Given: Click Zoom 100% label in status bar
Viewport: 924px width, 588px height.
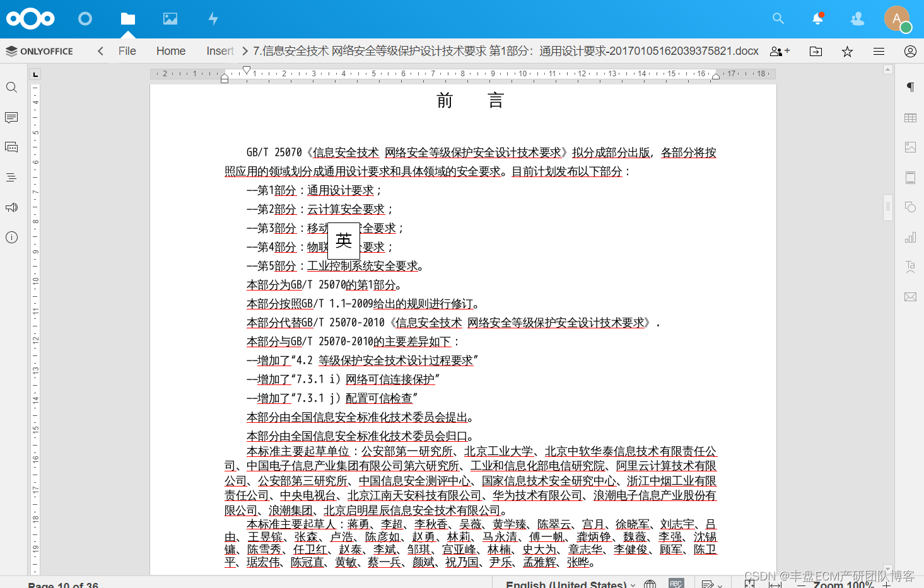Looking at the screenshot, I should click(843, 584).
